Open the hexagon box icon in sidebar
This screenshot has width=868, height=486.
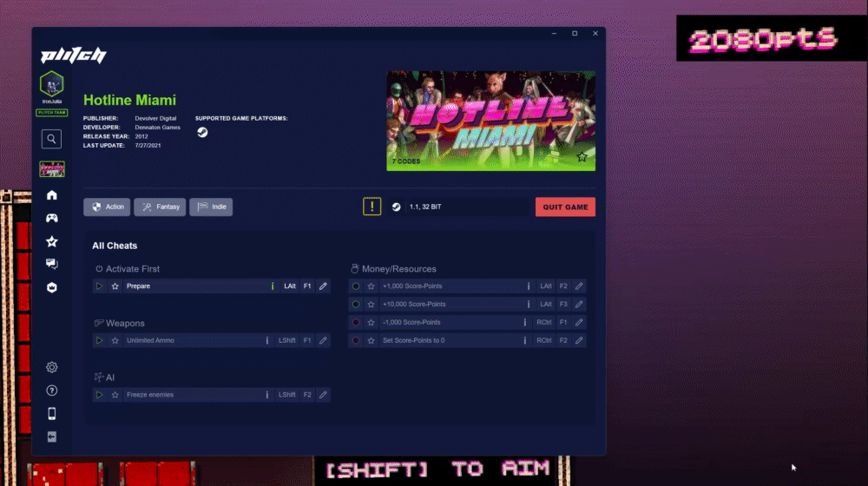(x=51, y=287)
